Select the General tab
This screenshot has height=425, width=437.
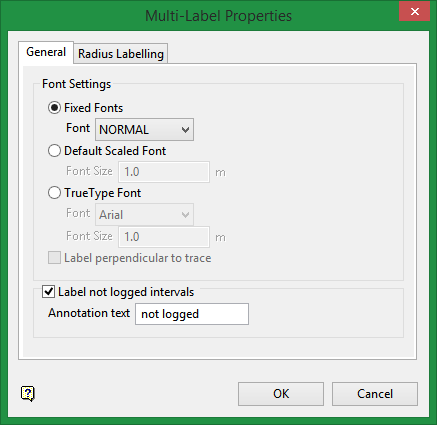click(x=46, y=52)
